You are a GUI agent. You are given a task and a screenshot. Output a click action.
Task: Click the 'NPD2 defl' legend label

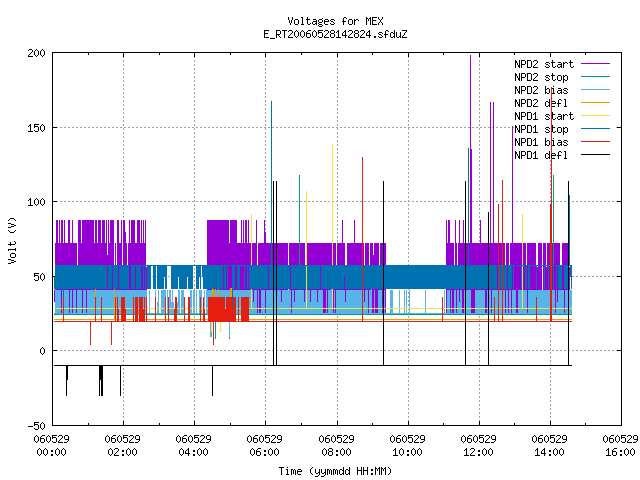pyautogui.click(x=541, y=103)
